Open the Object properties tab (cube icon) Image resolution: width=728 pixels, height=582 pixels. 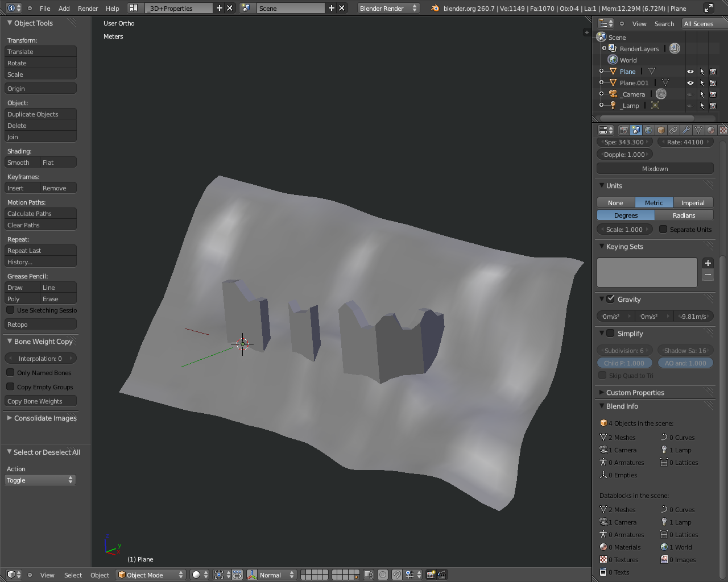tap(661, 130)
